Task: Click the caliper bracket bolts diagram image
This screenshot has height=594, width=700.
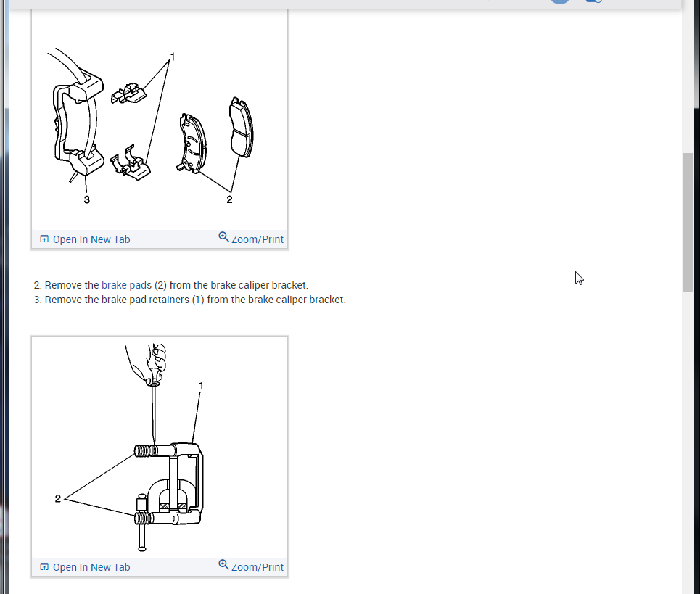Action: coord(160,447)
